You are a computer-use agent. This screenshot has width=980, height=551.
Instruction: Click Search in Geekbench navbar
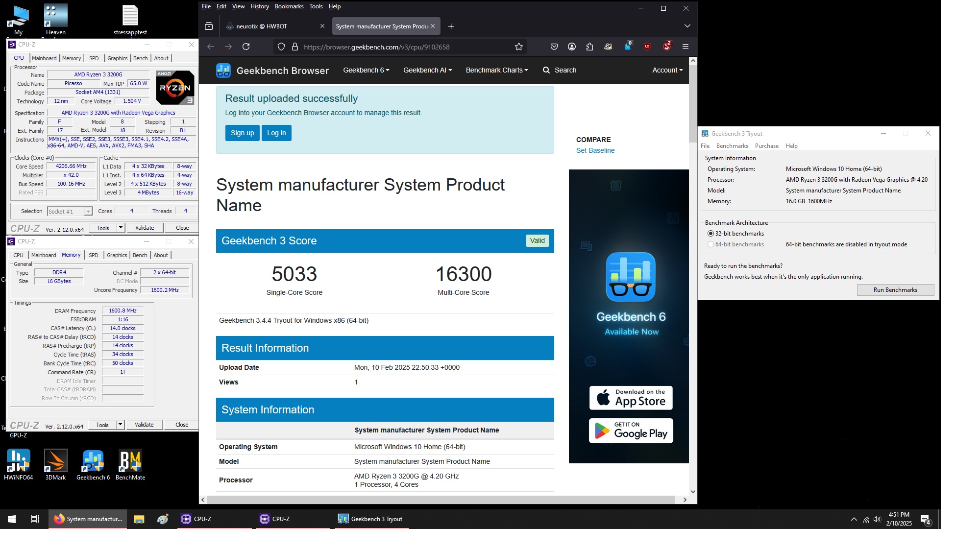(560, 70)
